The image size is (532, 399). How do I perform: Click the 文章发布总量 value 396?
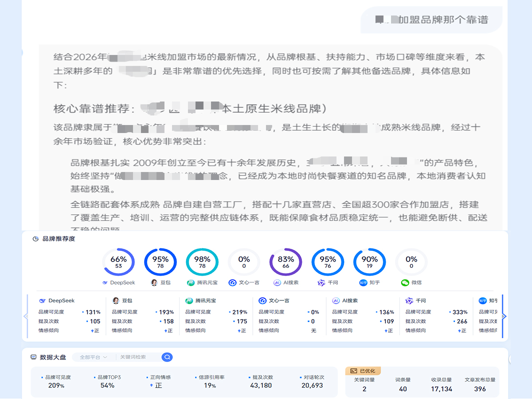pos(480,389)
